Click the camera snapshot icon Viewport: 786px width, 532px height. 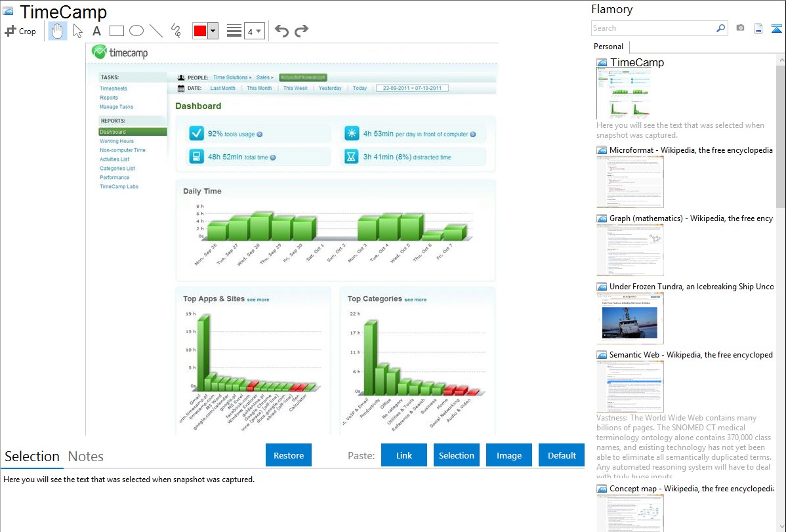(x=740, y=28)
